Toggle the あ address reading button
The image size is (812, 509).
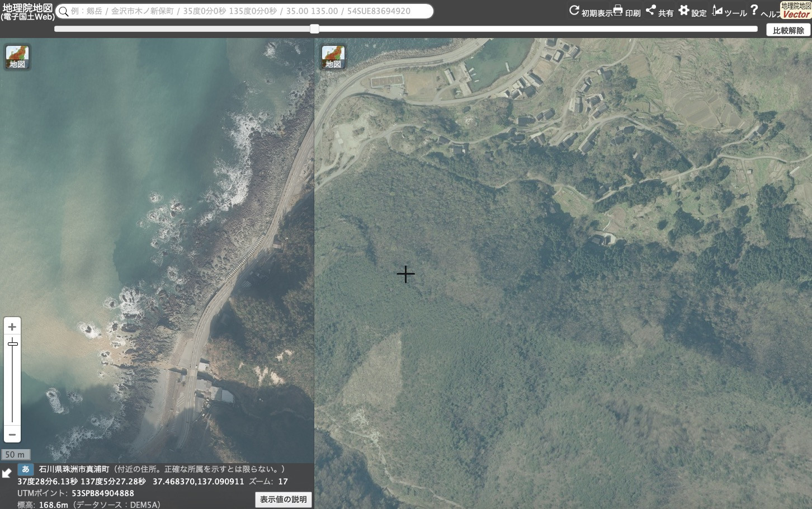pyautogui.click(x=25, y=469)
